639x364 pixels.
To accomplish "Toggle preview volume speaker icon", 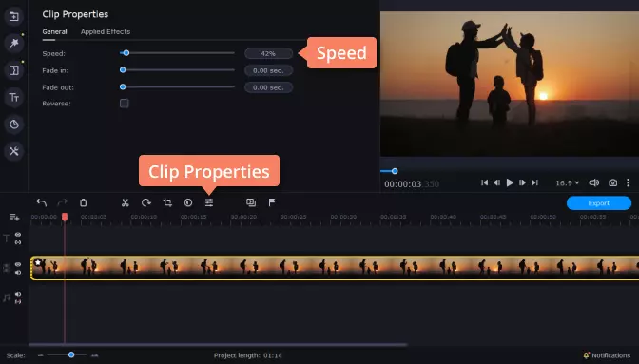I will [x=593, y=182].
